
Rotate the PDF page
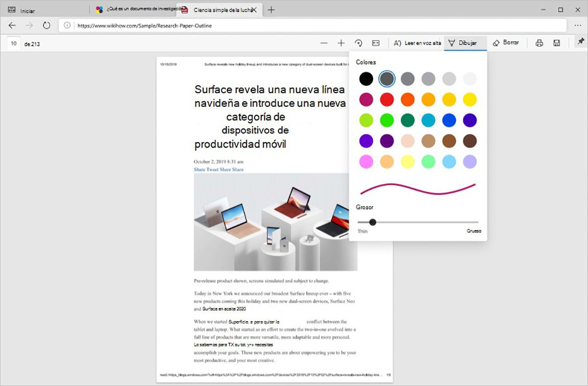(359, 43)
